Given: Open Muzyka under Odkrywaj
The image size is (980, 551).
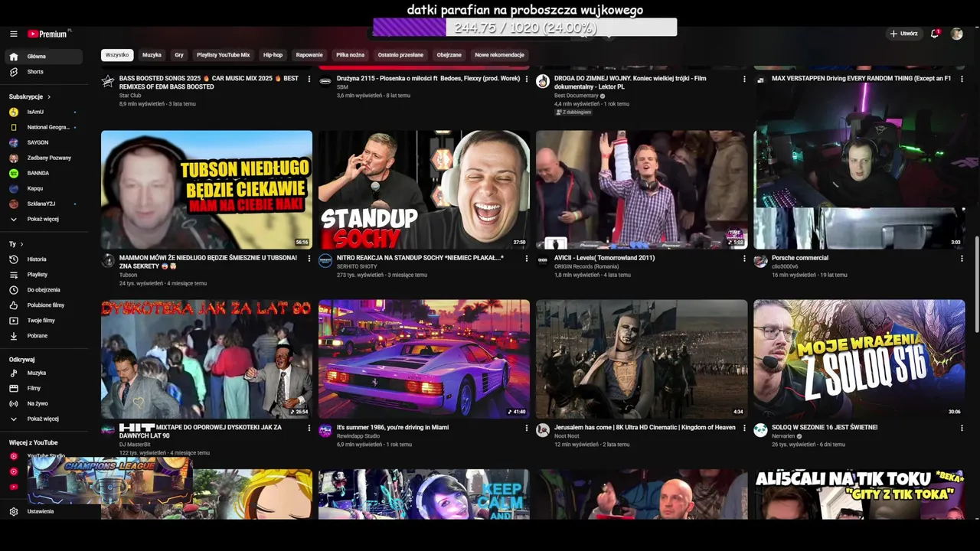Looking at the screenshot, I should click(x=43, y=373).
